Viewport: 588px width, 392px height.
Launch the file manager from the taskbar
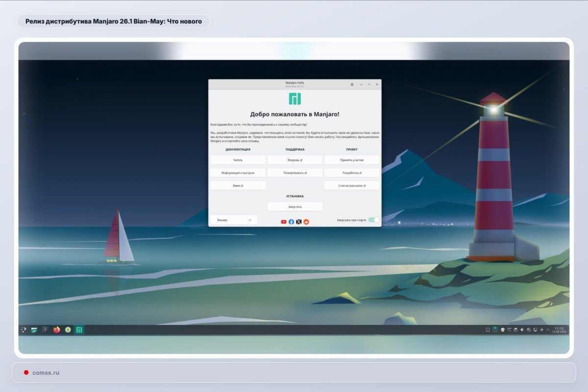[34, 330]
